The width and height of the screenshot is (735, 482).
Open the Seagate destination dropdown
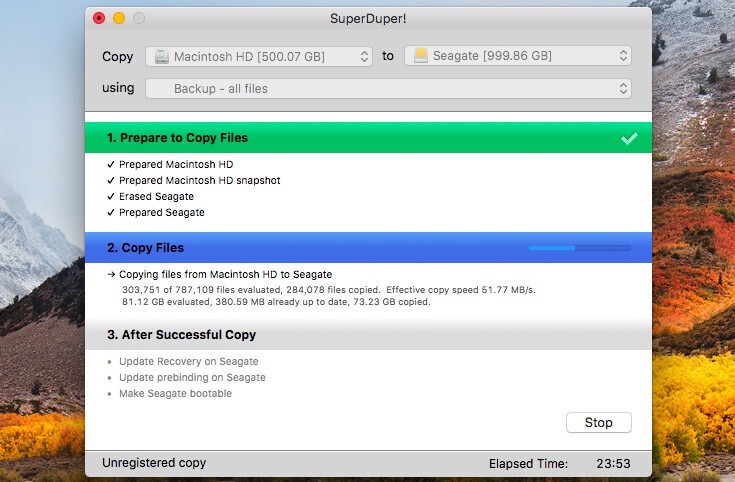tap(518, 56)
